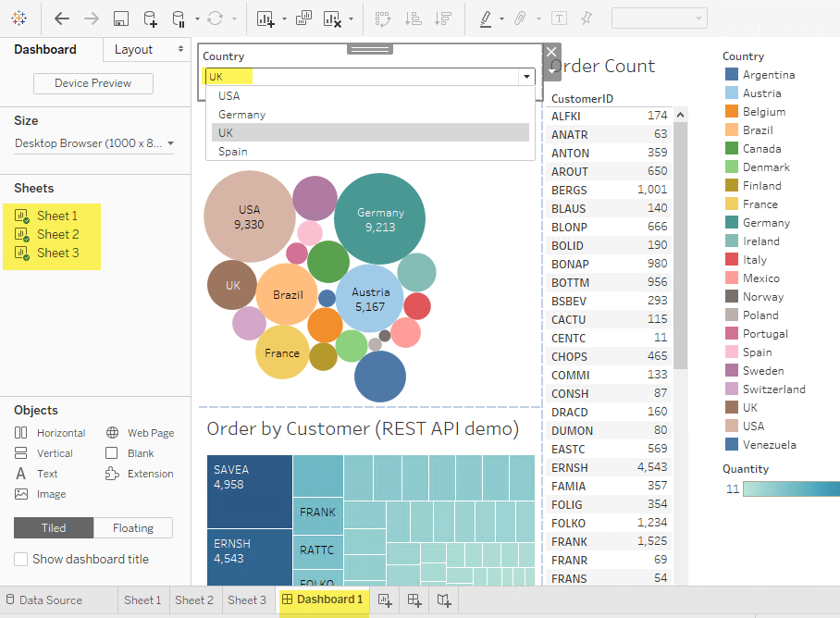Click the New Story icon in bottom bar
Screen dimensions: 840x618
pos(443,599)
